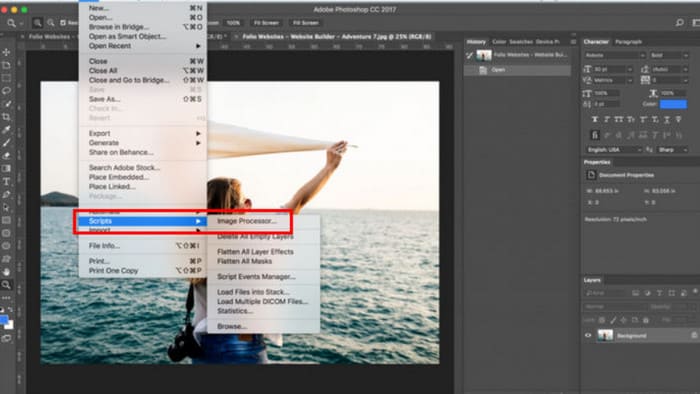The width and height of the screenshot is (700, 394).
Task: Choose Image Processor from Scripts submenu
Action: click(x=246, y=221)
